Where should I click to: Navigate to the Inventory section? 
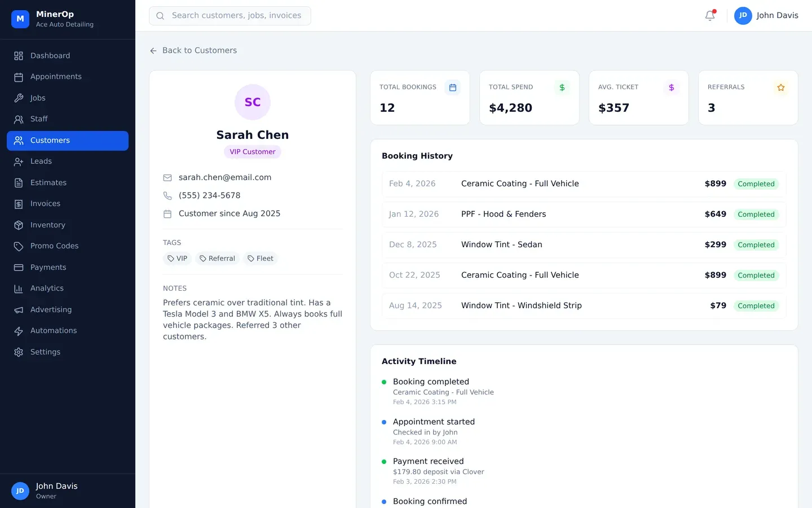48,225
